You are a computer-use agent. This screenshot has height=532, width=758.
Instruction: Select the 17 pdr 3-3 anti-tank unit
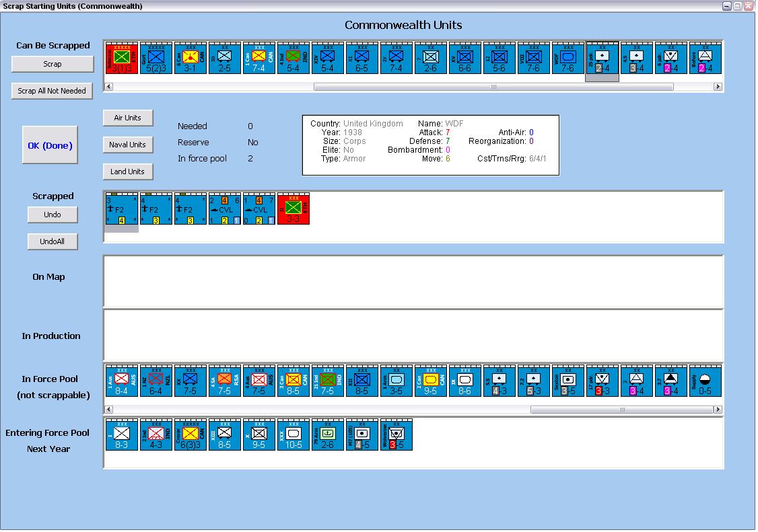tap(602, 381)
